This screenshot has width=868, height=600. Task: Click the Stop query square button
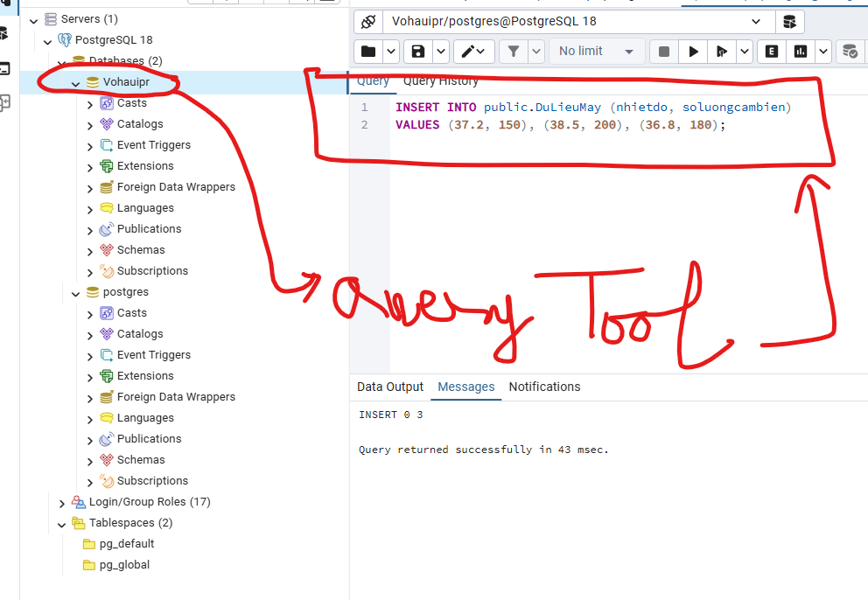point(664,52)
